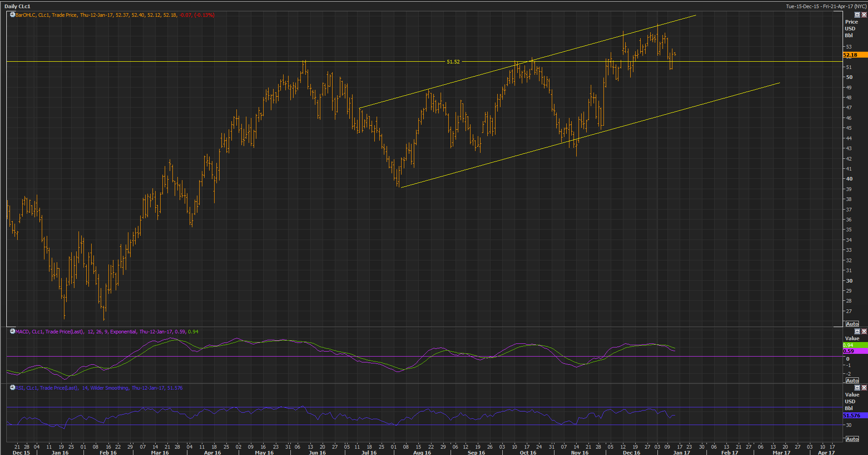Click the clock icon beside RSI legend
This screenshot has height=455, width=868.
pyautogui.click(x=13, y=388)
